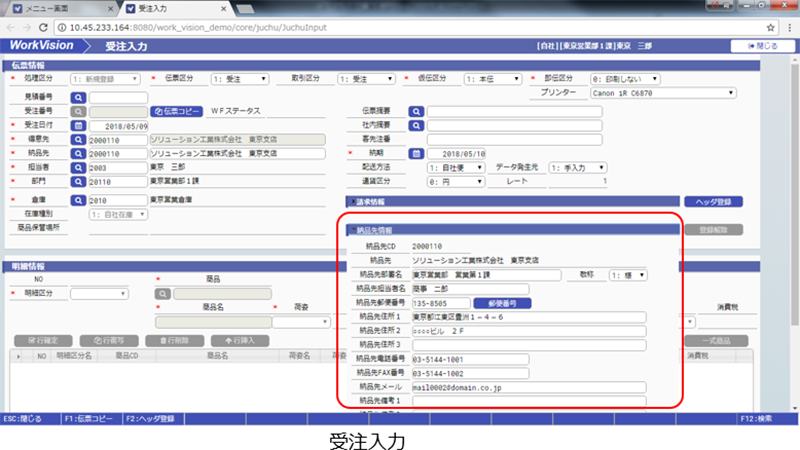800x450 pixels.
Task: Click search icon next to 部門
Action: pos(78,181)
